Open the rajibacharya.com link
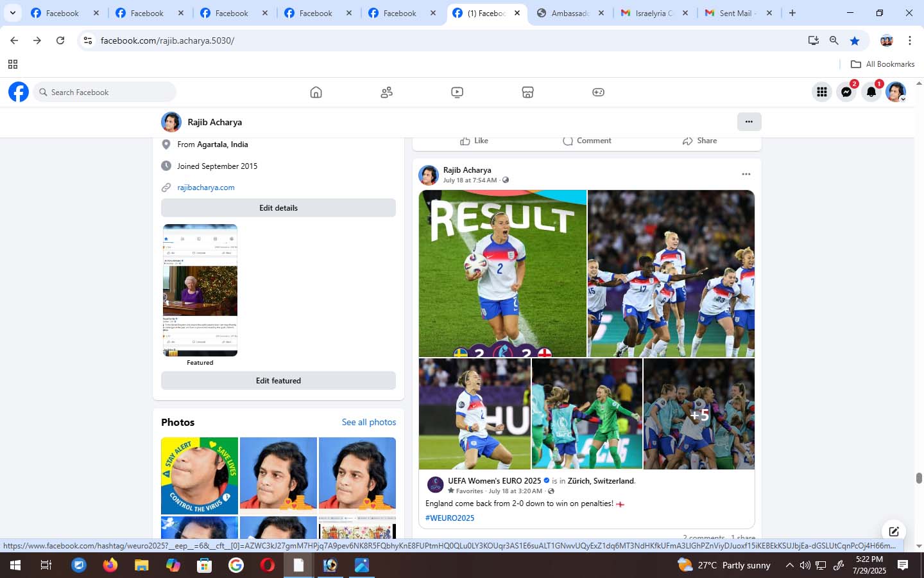The height and width of the screenshot is (578, 924). [206, 188]
